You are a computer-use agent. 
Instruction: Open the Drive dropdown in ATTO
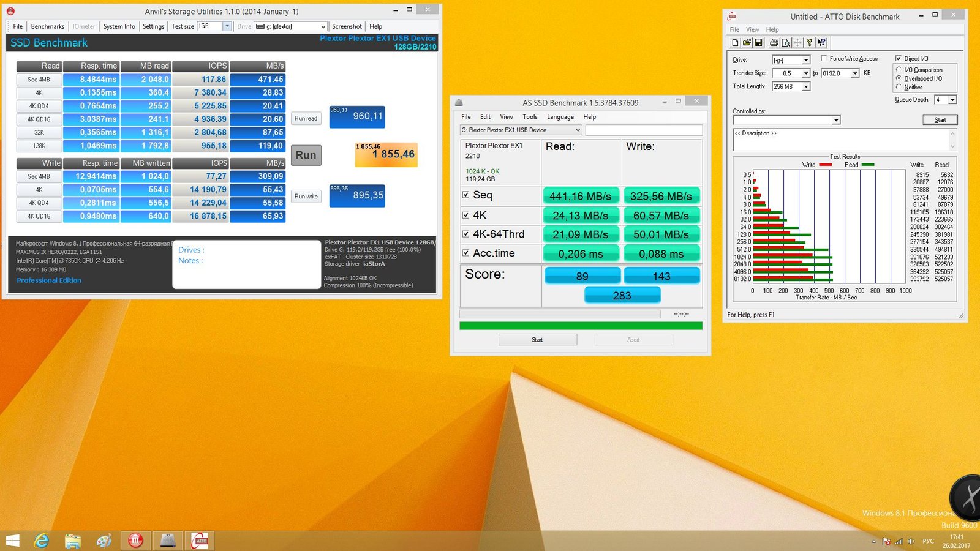pos(806,60)
